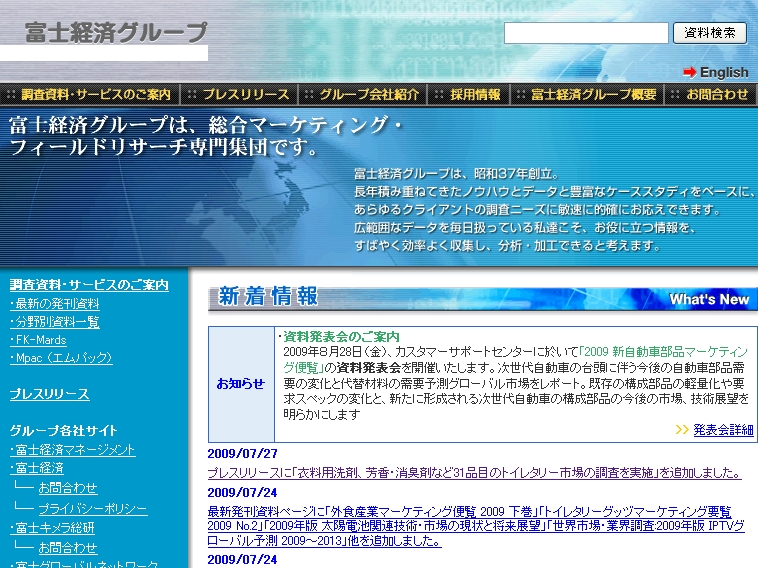The width and height of the screenshot is (758, 568).
Task: Visit 富士経済 group site link
Action: pyautogui.click(x=37, y=468)
